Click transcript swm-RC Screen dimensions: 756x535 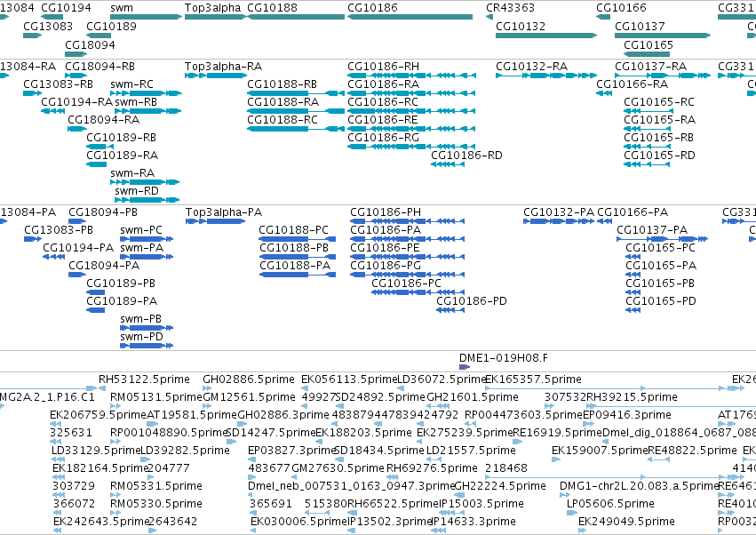pyautogui.click(x=146, y=93)
